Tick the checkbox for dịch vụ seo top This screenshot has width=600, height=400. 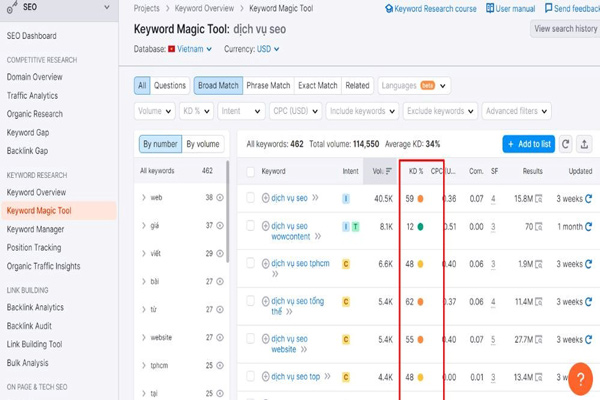point(251,376)
